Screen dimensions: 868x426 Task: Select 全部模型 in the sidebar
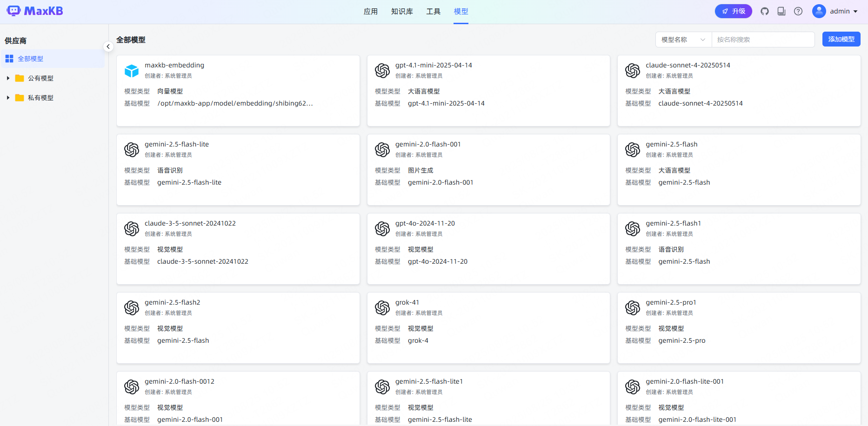click(x=53, y=59)
